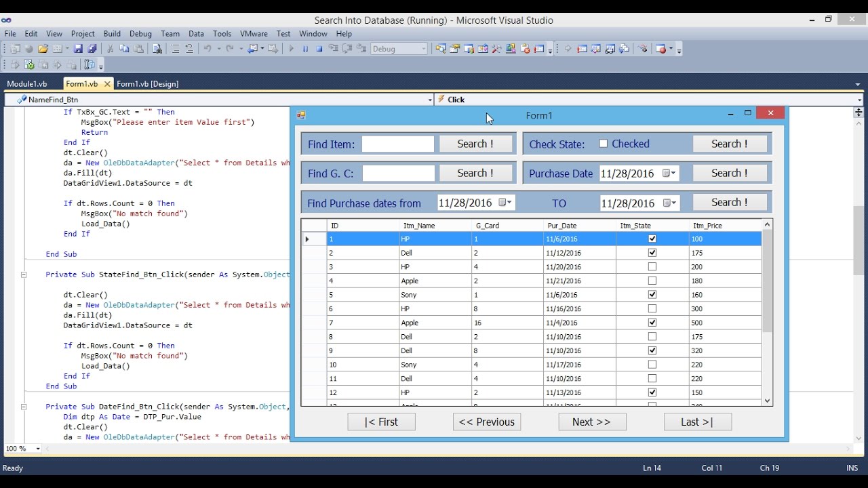This screenshot has height=488, width=868.
Task: Expand the NameFind_Btn class name dropdown
Action: [430, 100]
